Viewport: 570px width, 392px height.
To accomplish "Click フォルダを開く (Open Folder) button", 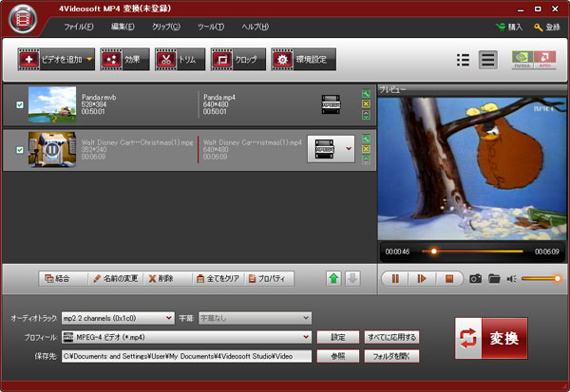I will 391,356.
